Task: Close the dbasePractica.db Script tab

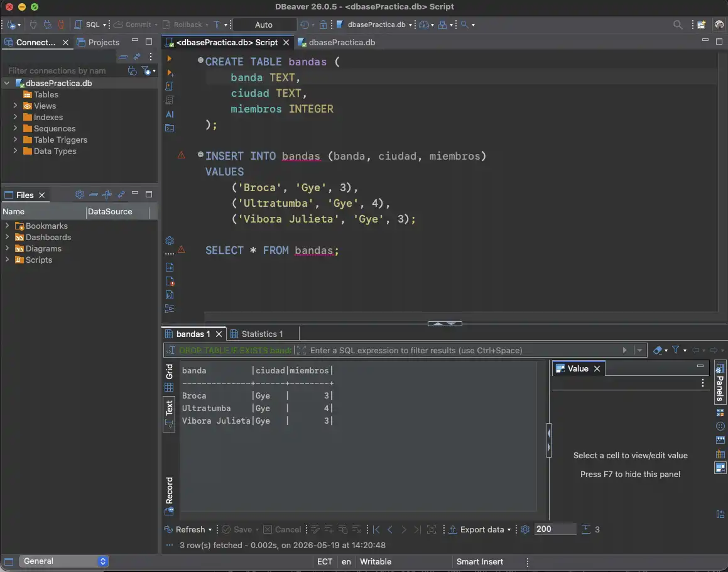Action: coord(286,42)
